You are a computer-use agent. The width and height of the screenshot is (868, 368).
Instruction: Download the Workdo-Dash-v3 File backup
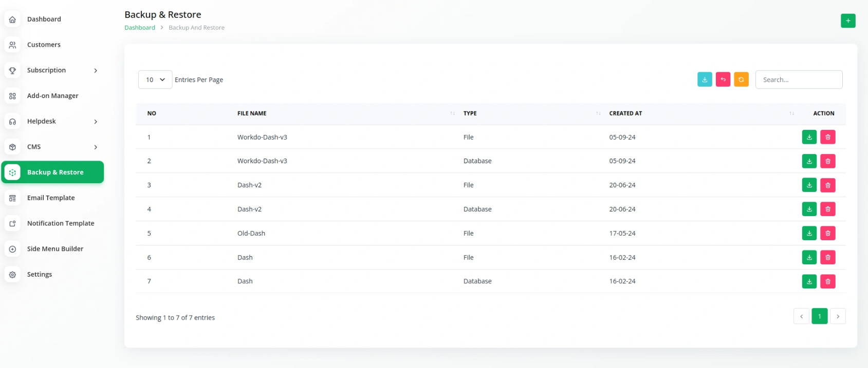pyautogui.click(x=809, y=137)
